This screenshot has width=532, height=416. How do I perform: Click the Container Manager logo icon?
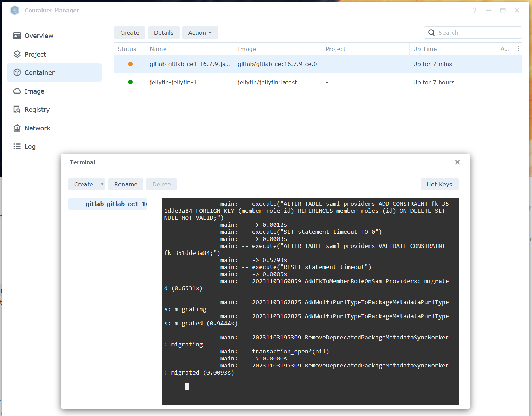[x=15, y=10]
